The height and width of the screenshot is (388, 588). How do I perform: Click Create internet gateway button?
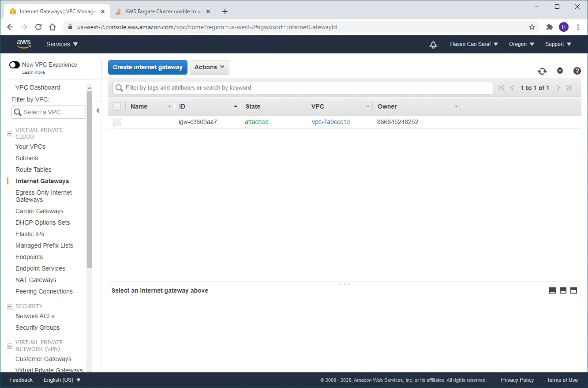point(148,67)
